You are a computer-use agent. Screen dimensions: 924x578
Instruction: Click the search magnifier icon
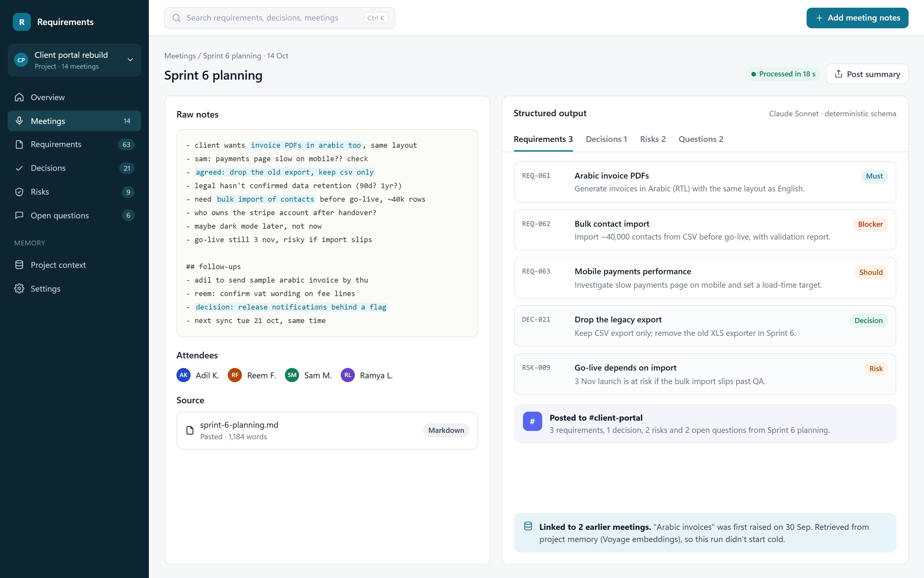coord(176,18)
